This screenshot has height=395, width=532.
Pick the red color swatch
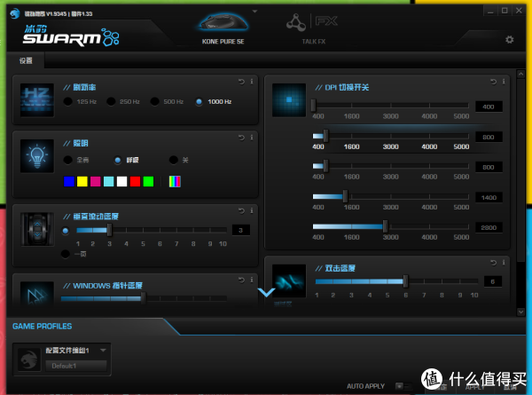click(x=135, y=181)
